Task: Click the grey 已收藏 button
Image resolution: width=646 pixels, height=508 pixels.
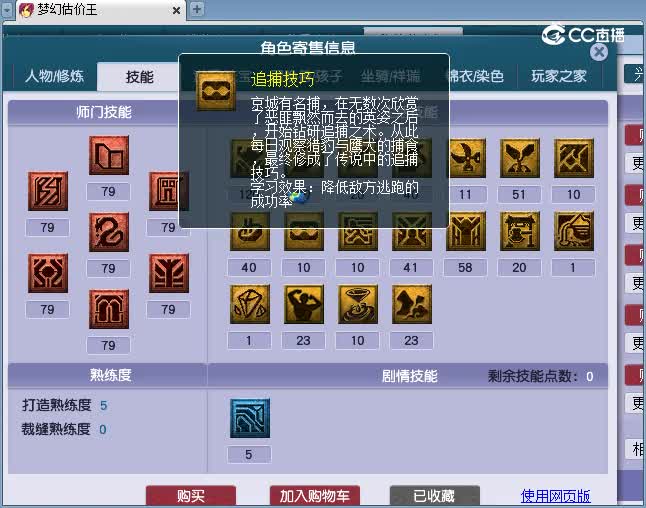Action: click(x=434, y=496)
